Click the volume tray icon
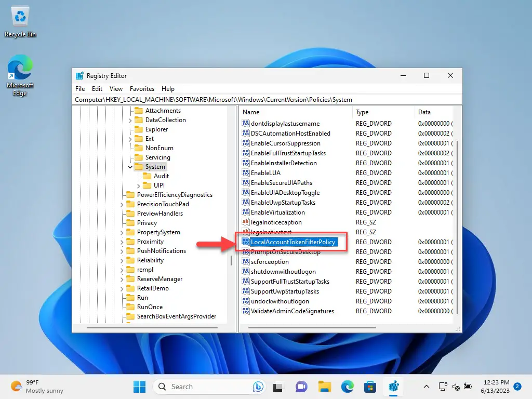The height and width of the screenshot is (399, 532). click(456, 387)
